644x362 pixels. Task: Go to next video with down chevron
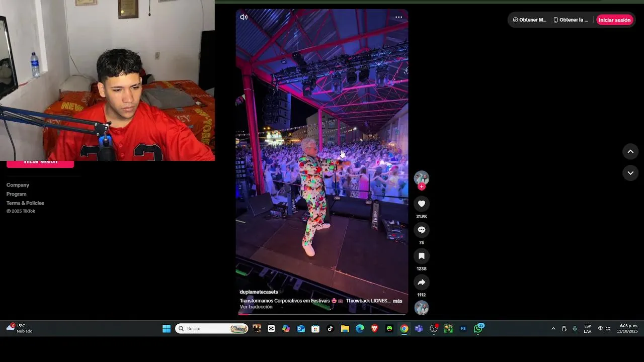pos(630,173)
